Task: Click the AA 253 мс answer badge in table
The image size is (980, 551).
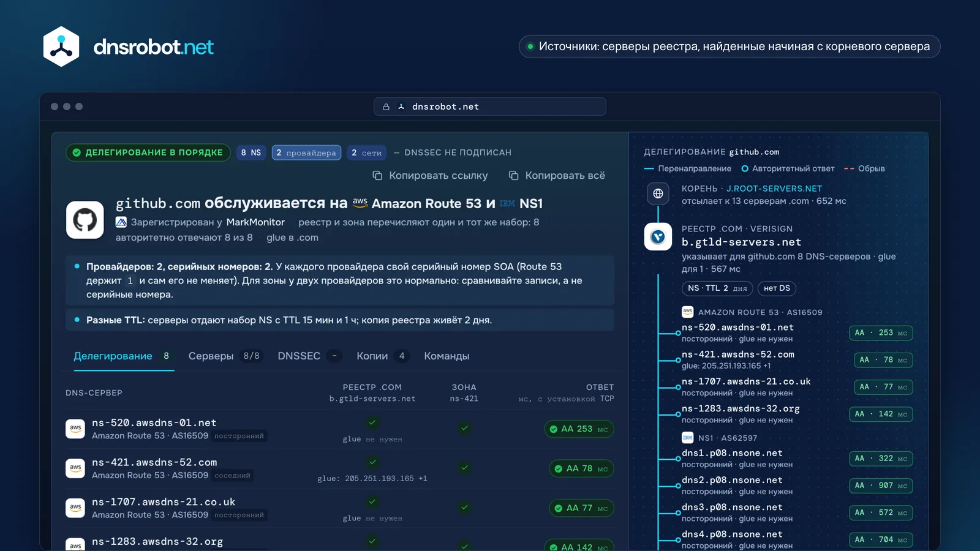Action: coord(579,429)
